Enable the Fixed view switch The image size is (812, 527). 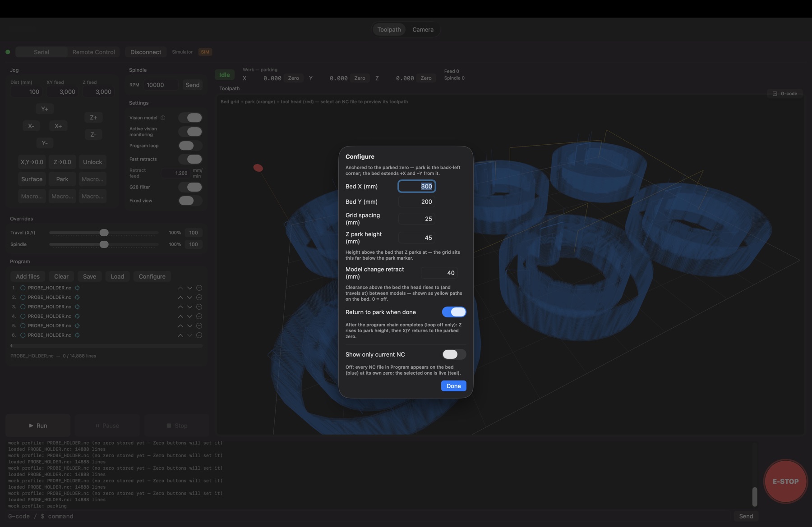[x=190, y=201]
